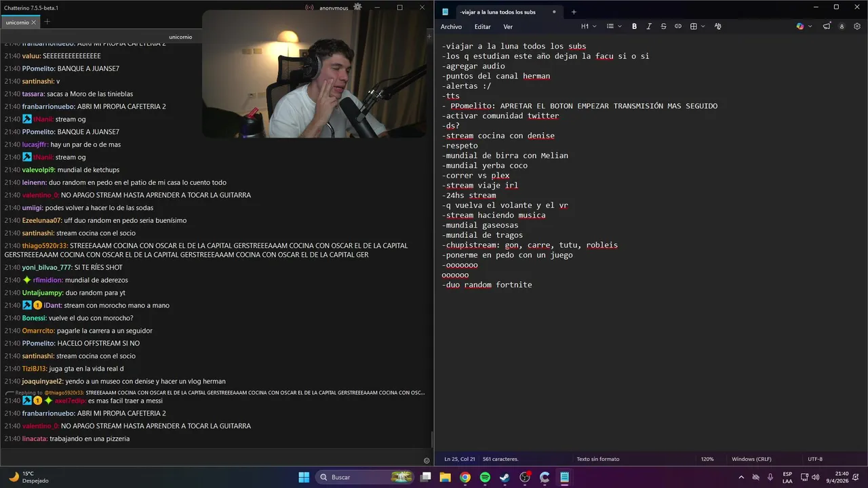The width and height of the screenshot is (868, 488).
Task: Clear formatting with the toolbar icon
Action: point(717,26)
